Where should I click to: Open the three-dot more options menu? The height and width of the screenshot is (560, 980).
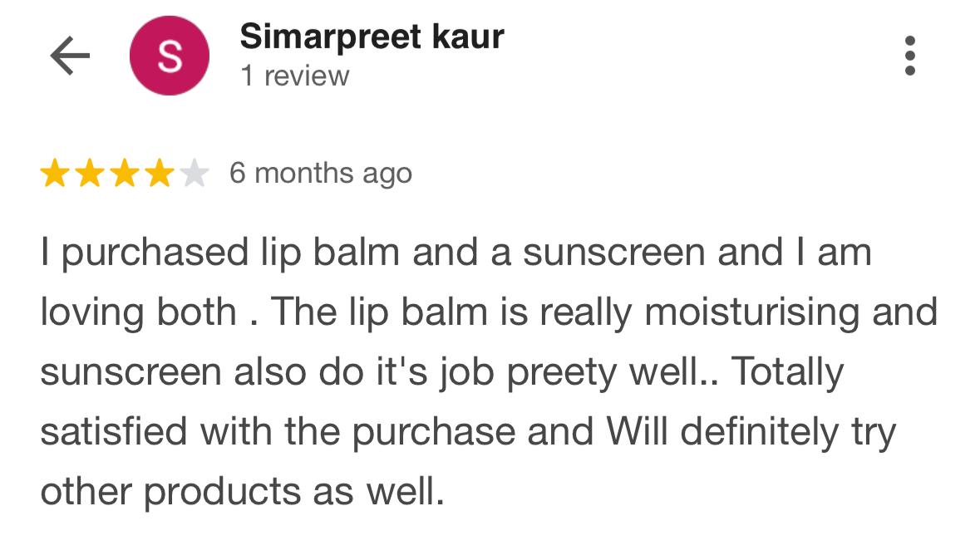(910, 56)
